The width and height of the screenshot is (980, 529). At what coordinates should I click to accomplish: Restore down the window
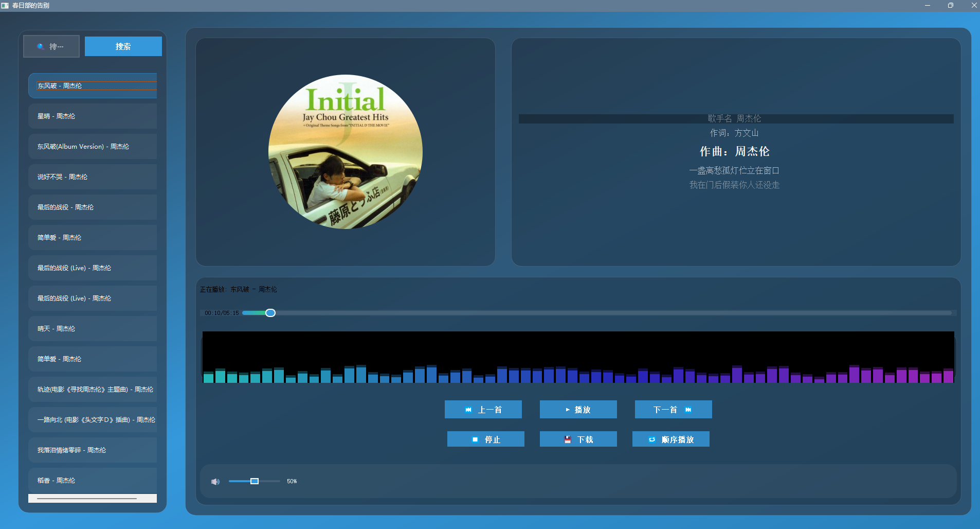[x=951, y=5]
